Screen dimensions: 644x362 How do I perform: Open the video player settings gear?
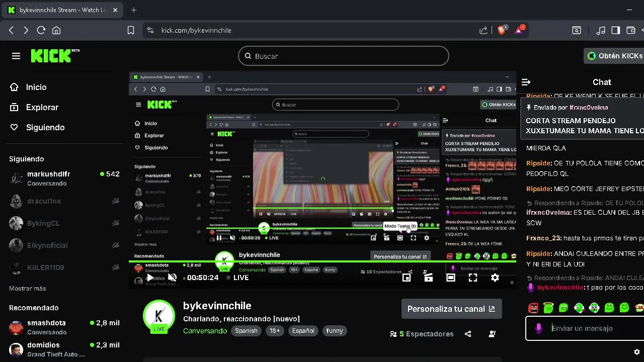pyautogui.click(x=495, y=278)
